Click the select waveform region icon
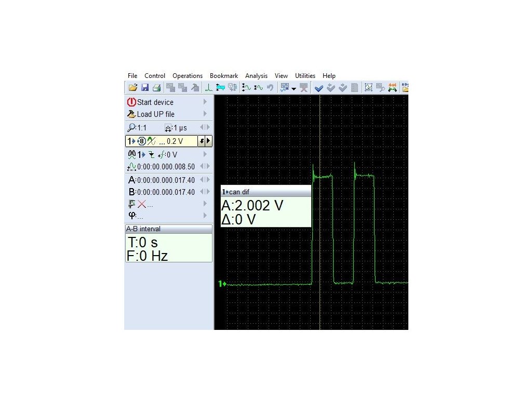Viewport: 532px width, 399px height. [x=368, y=87]
